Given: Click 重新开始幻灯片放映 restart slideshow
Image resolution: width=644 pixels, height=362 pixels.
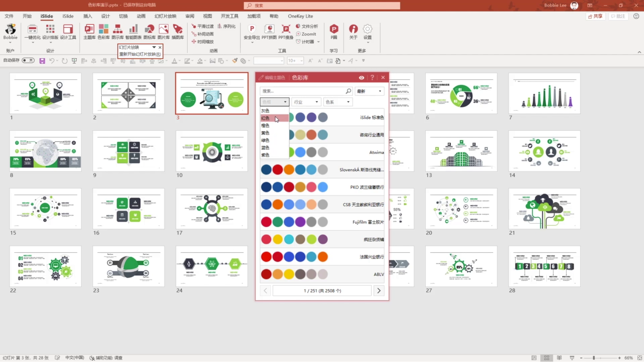Looking at the screenshot, I should (140, 54).
